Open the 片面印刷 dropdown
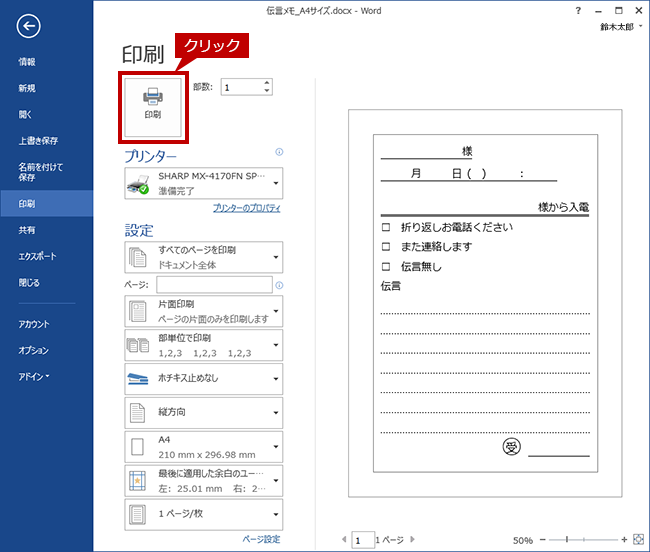The image size is (650, 552). tap(204, 311)
